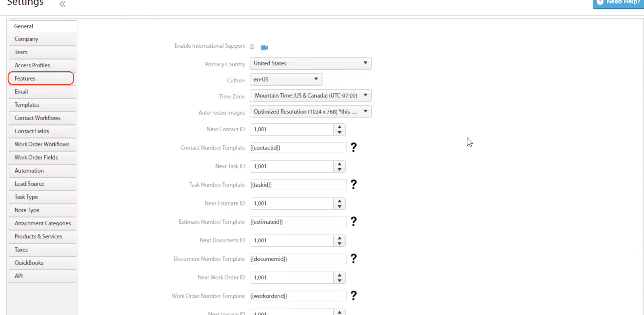Open the Contact Workflows tab
Image resolution: width=644 pixels, height=315 pixels.
click(42, 118)
